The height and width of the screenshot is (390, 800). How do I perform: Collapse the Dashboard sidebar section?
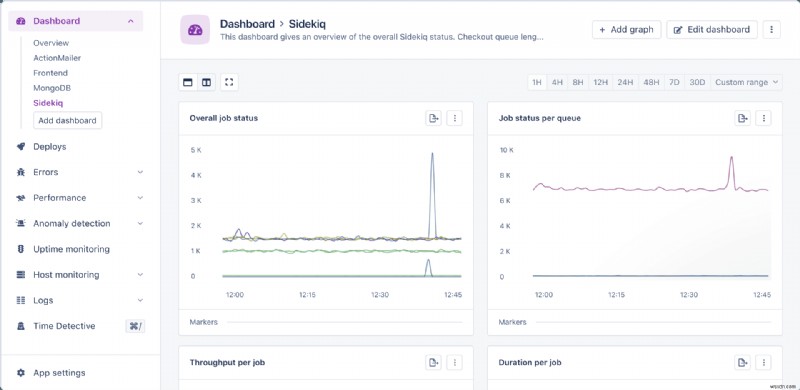131,21
